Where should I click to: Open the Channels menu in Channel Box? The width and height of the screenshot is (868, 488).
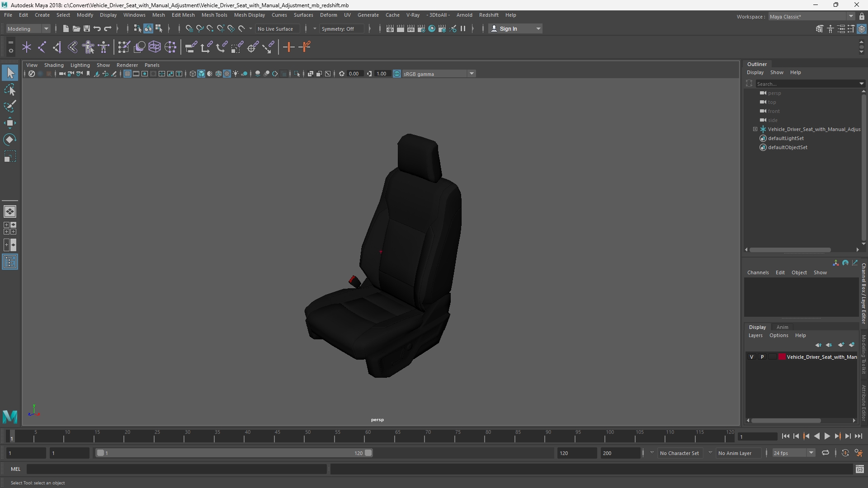[x=758, y=272]
